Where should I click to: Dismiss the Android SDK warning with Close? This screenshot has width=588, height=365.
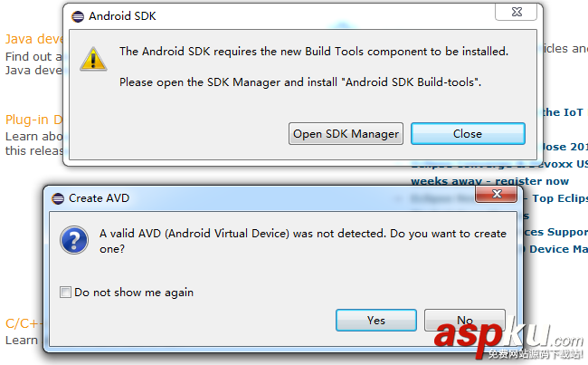tap(467, 134)
